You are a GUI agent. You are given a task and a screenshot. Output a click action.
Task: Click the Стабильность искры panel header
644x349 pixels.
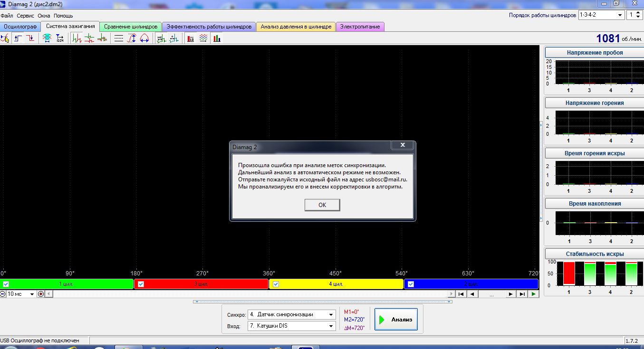coord(594,254)
